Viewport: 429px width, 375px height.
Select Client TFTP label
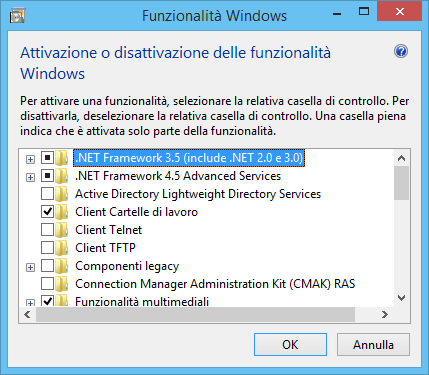click(x=105, y=248)
